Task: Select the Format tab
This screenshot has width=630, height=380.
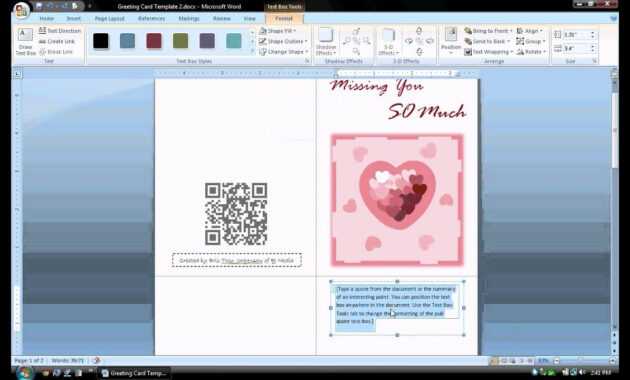Action: point(284,18)
